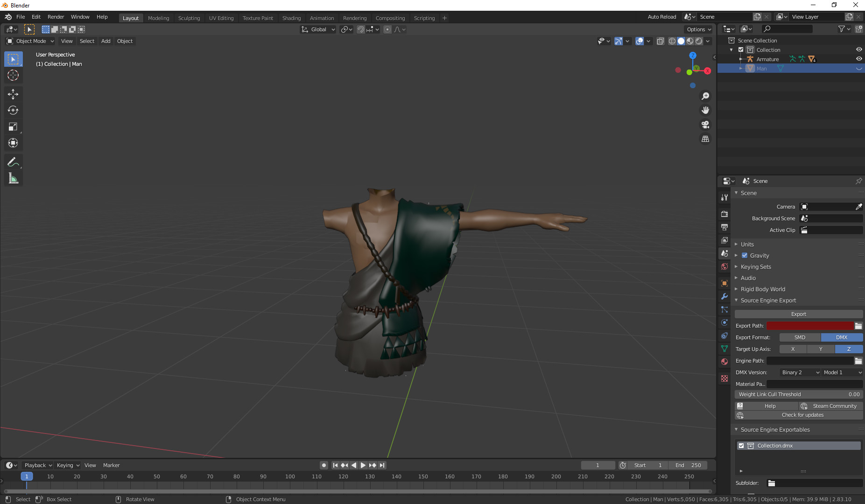Expand the Units panel

point(747,244)
